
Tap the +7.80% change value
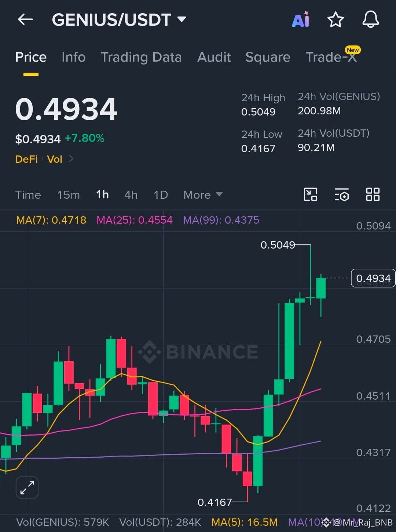85,138
